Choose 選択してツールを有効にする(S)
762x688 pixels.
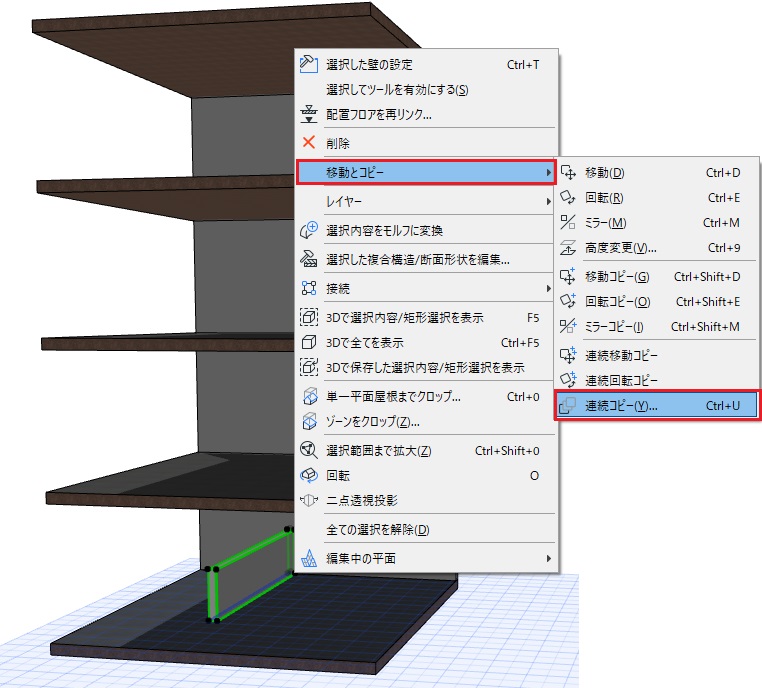coord(426,89)
